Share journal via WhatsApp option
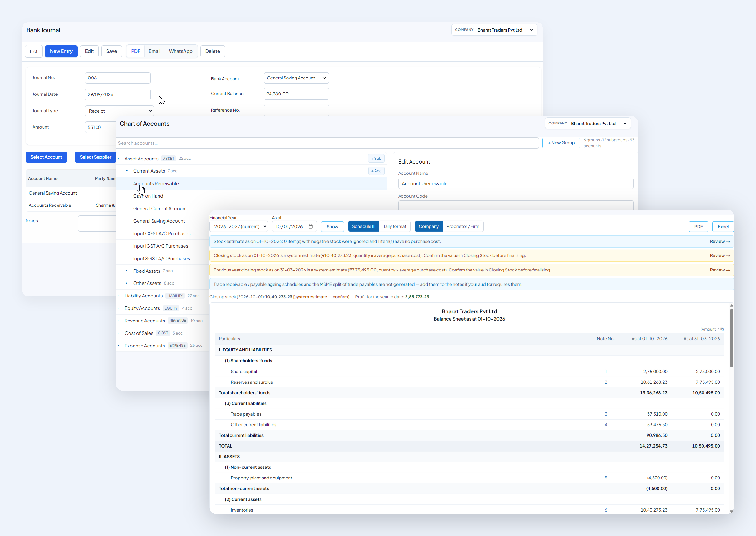Screen dimensions: 756x536 tap(180, 51)
